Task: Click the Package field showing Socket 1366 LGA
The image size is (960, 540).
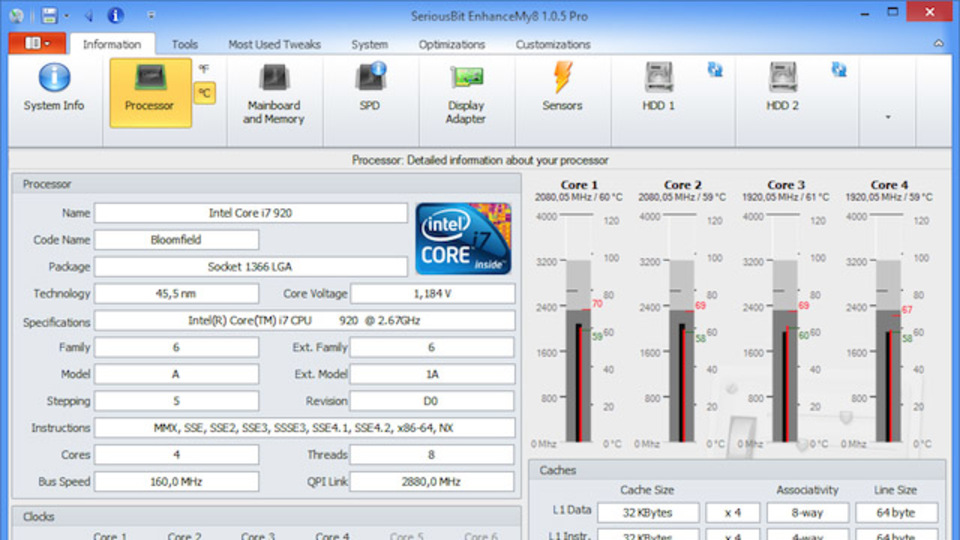Action: [x=250, y=267]
